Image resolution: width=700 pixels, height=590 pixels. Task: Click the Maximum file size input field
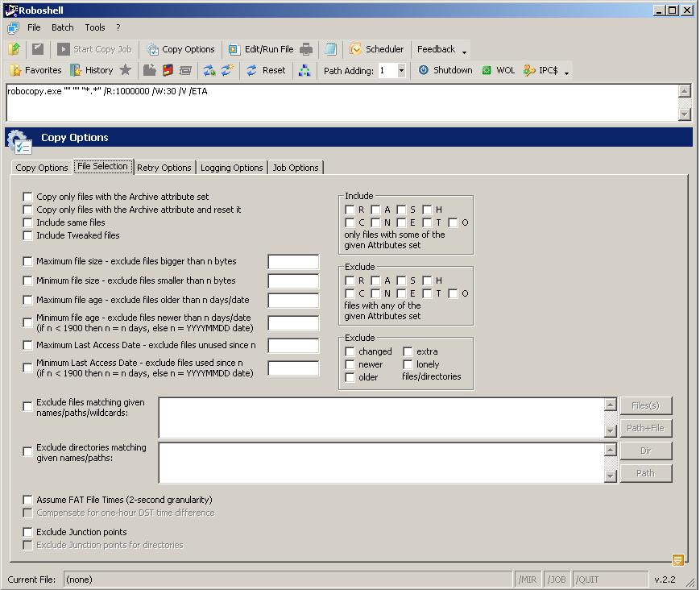pyautogui.click(x=293, y=262)
